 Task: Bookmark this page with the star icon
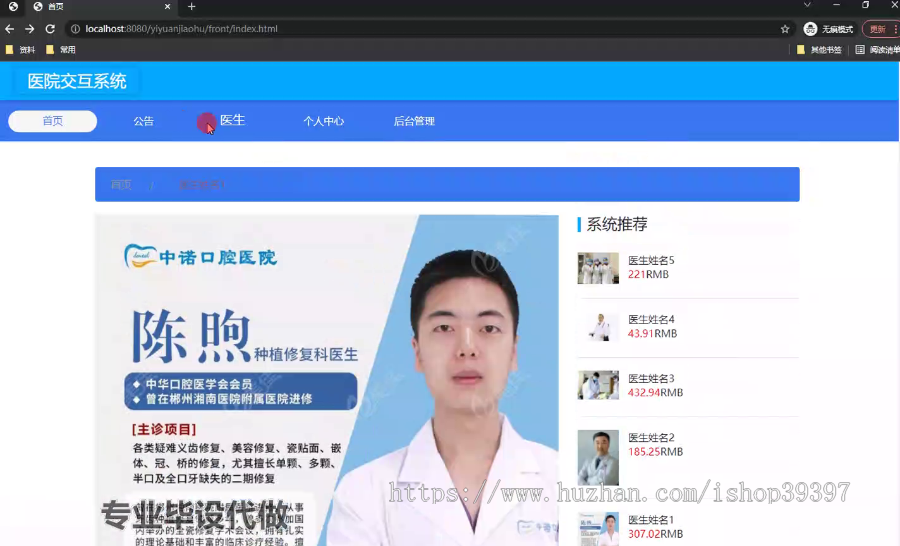coord(785,29)
